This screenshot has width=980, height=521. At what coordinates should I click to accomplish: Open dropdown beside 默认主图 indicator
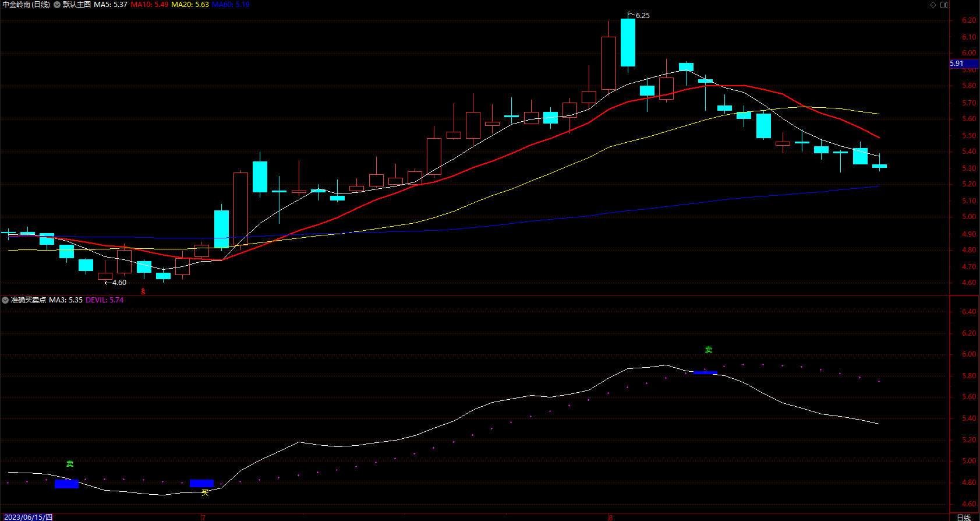tap(57, 5)
